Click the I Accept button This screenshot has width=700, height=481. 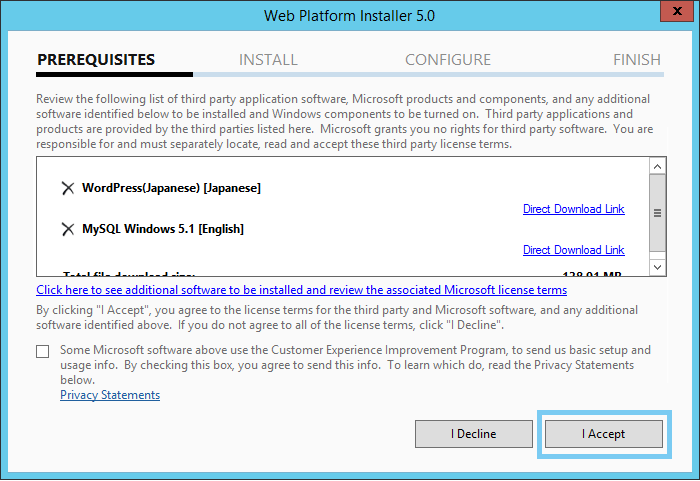[604, 434]
